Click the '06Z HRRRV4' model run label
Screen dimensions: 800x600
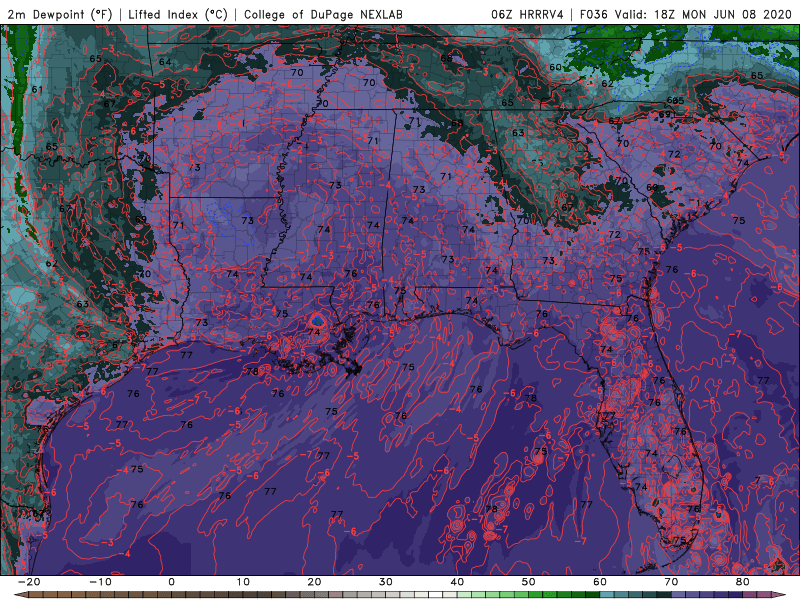[527, 14]
